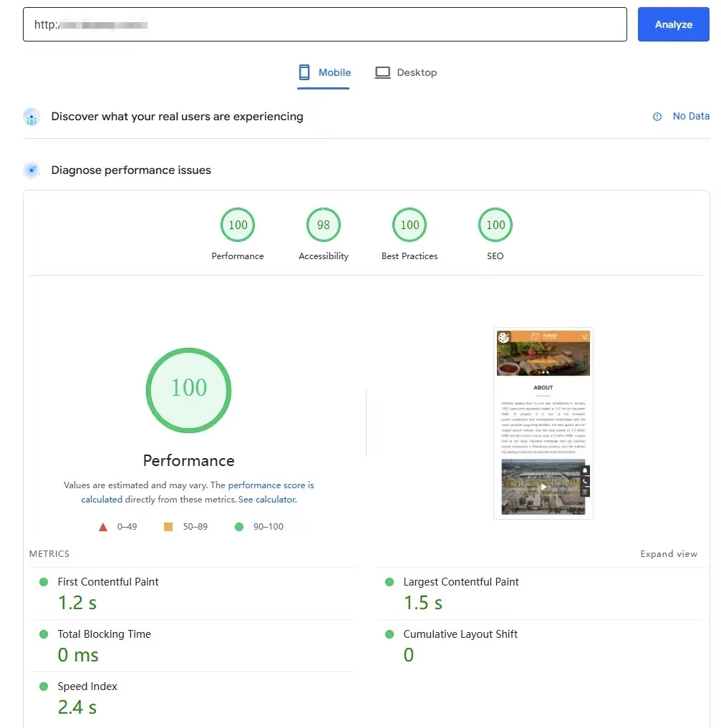The width and height of the screenshot is (721, 728).
Task: Click the Diagnose performance issues icon
Action: 32,170
